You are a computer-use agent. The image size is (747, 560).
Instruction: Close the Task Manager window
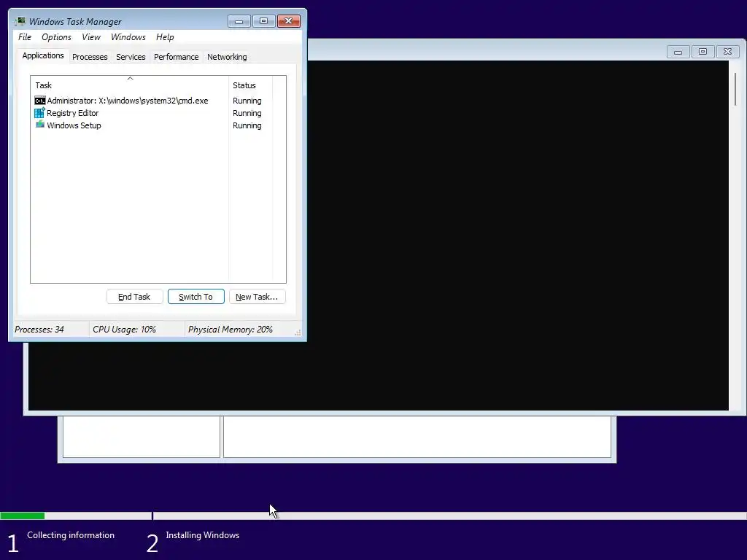click(289, 21)
